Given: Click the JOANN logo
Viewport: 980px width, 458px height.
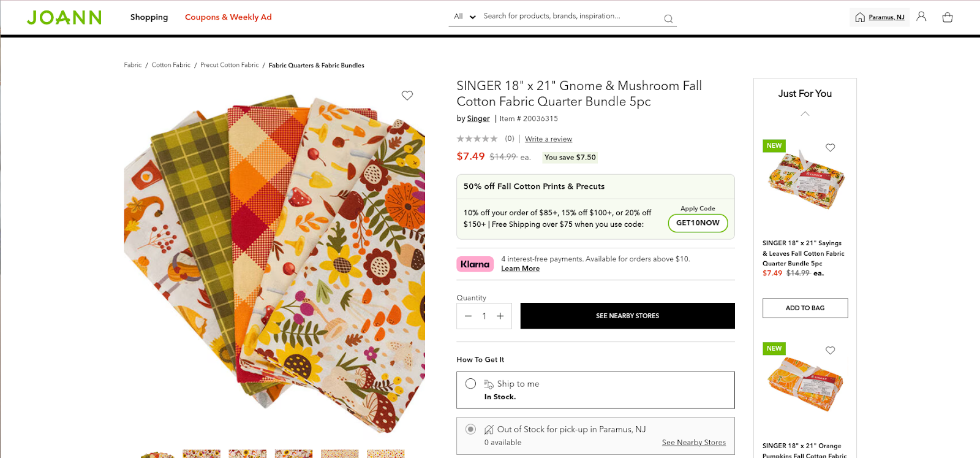Looking at the screenshot, I should 64,17.
